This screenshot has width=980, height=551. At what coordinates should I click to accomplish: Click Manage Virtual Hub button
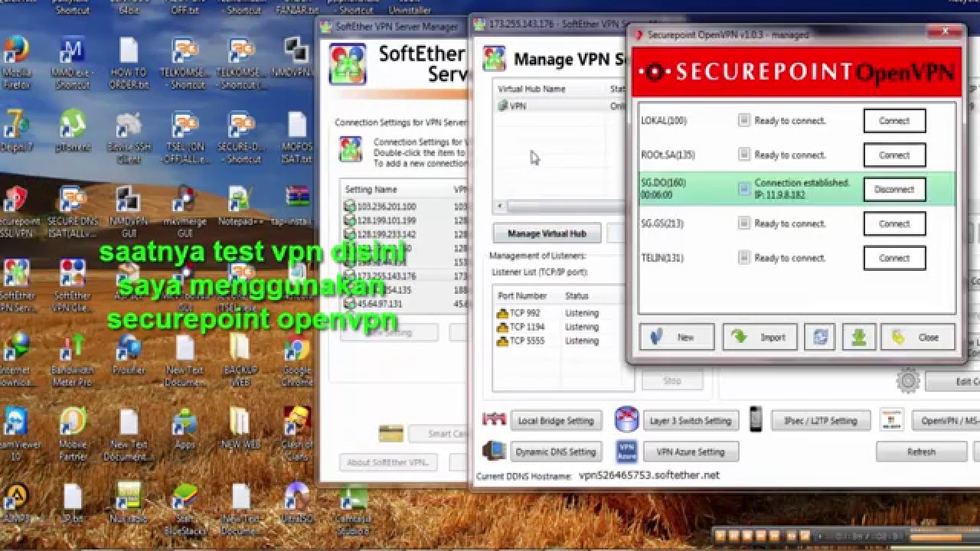[x=547, y=233]
